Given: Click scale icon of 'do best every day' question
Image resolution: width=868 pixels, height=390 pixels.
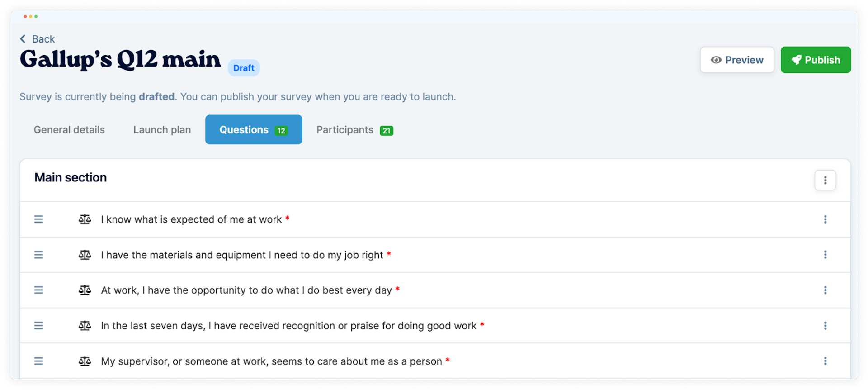Looking at the screenshot, I should 85,290.
